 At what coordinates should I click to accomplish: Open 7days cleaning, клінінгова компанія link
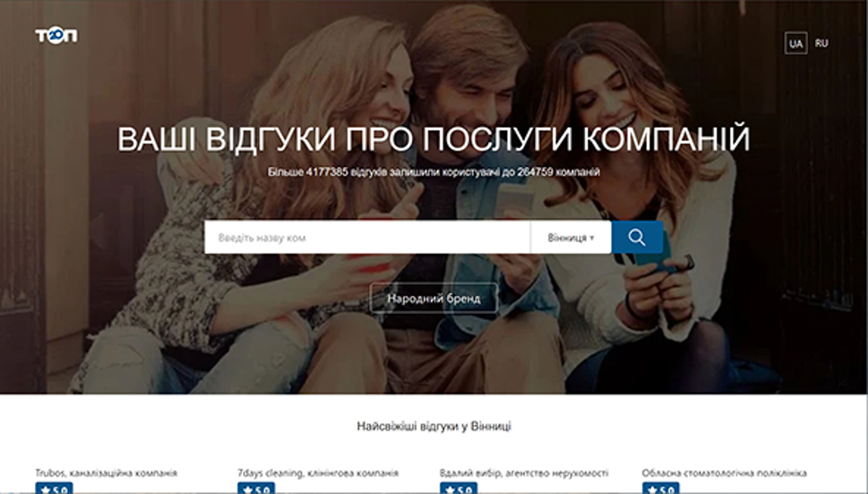(x=318, y=473)
